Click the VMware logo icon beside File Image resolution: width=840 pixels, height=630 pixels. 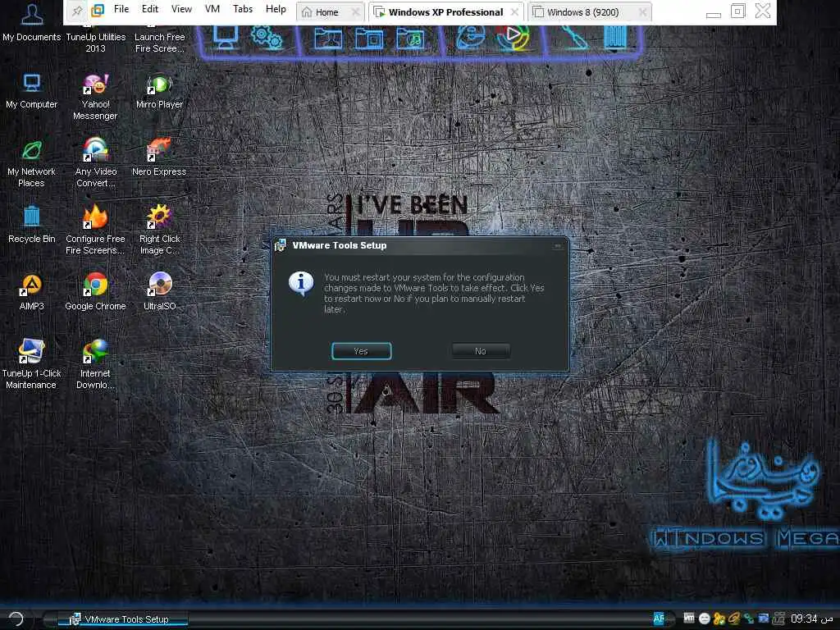(x=98, y=11)
